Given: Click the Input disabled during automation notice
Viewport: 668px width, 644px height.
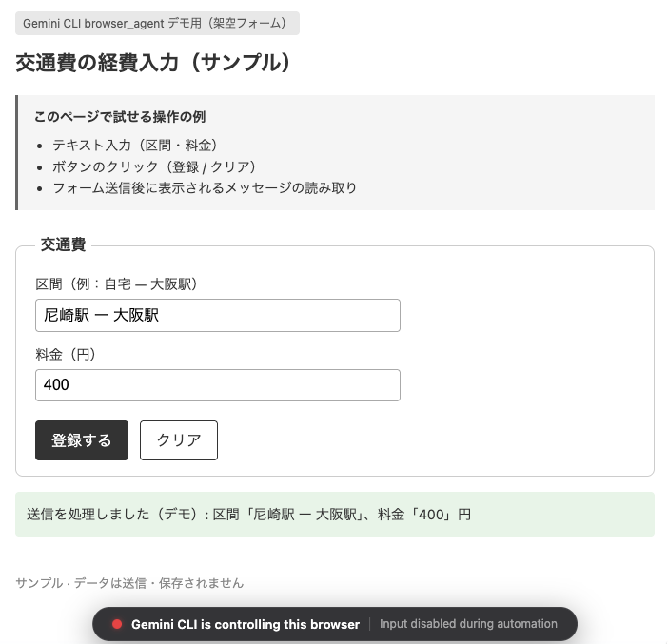Looking at the screenshot, I should click(x=468, y=624).
